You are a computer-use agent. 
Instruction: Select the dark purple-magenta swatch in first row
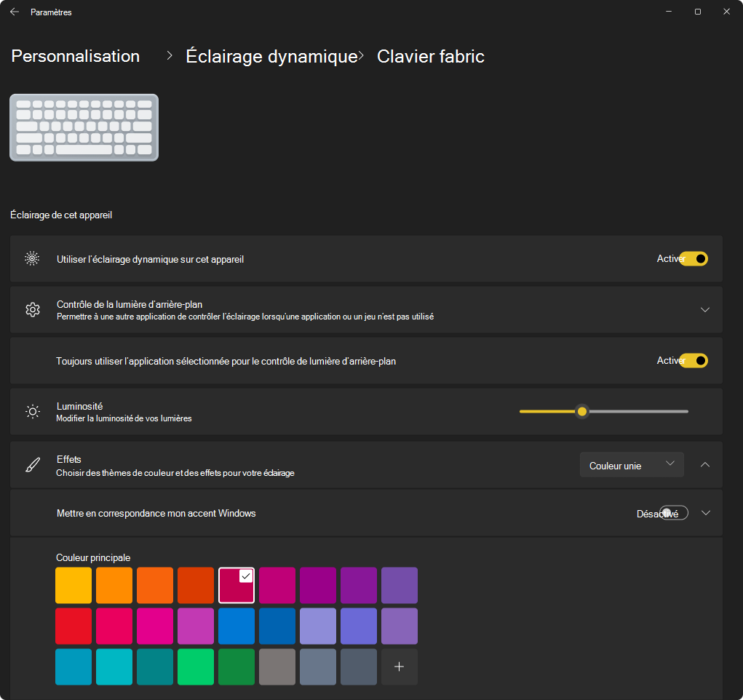coord(318,585)
